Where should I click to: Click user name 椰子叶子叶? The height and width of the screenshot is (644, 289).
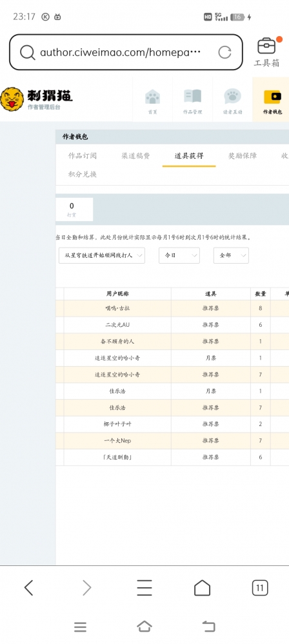click(117, 424)
